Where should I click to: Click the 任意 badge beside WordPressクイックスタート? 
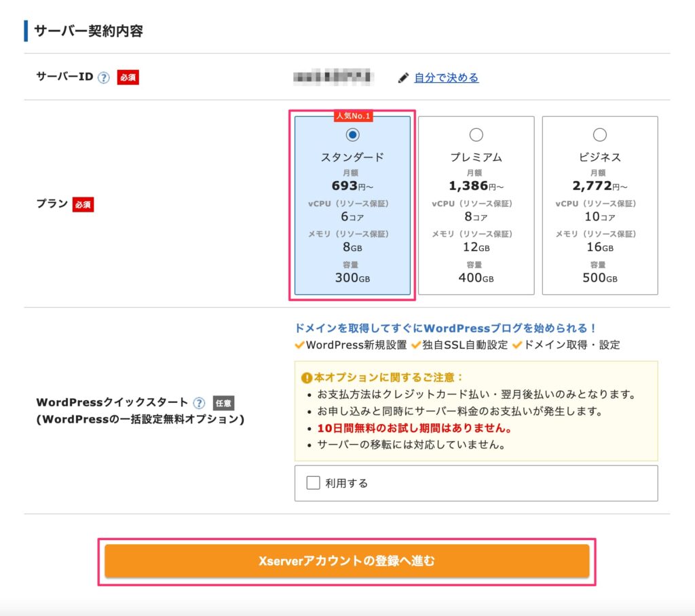[223, 403]
